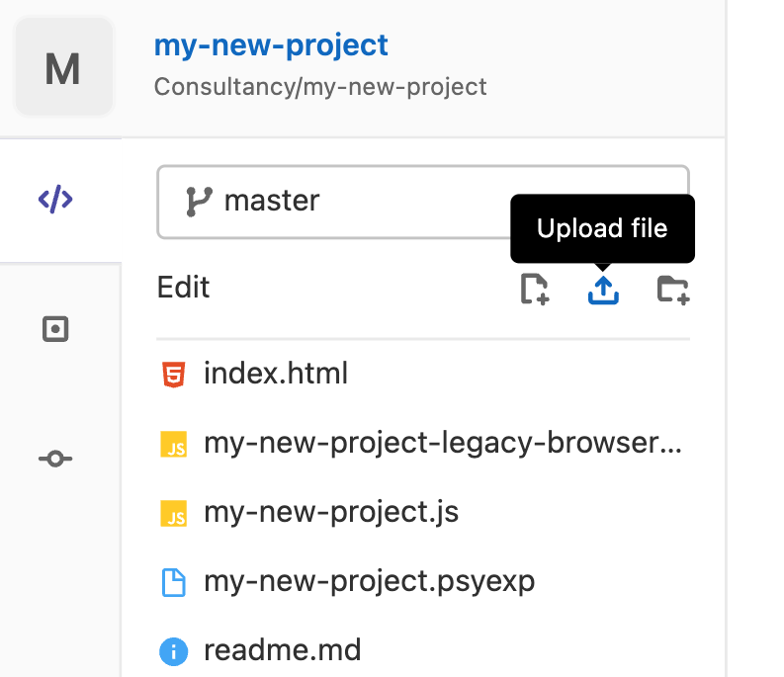This screenshot has height=677, width=784.
Task: Open the Commit view icon in sidebar
Action: click(x=55, y=459)
